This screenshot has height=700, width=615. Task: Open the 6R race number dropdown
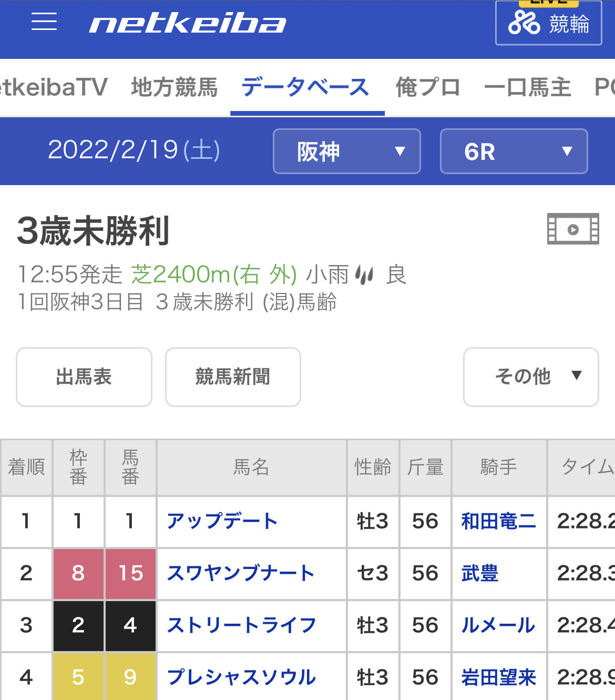coord(514,151)
